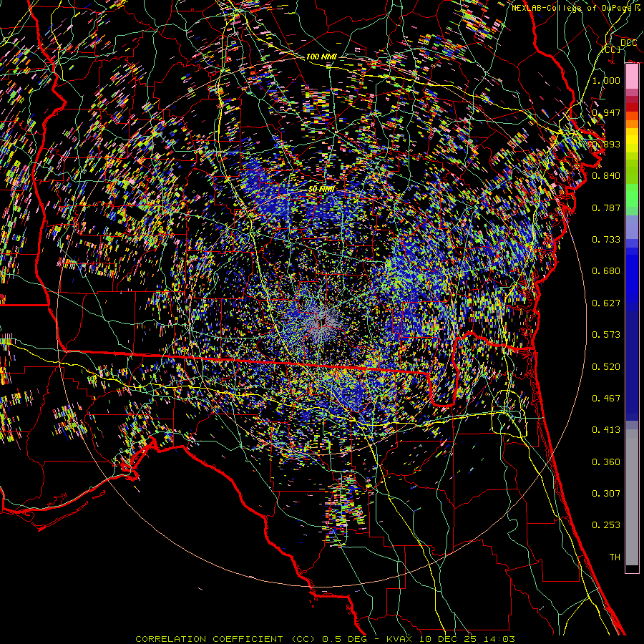Click the 0.627 scale value
644x644 pixels.
coord(606,303)
